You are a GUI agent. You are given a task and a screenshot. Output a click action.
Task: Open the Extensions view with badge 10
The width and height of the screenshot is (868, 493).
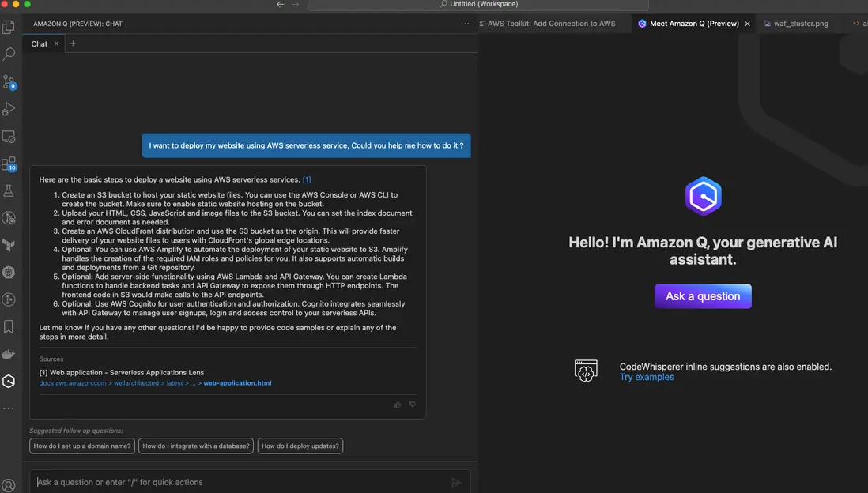(x=9, y=164)
